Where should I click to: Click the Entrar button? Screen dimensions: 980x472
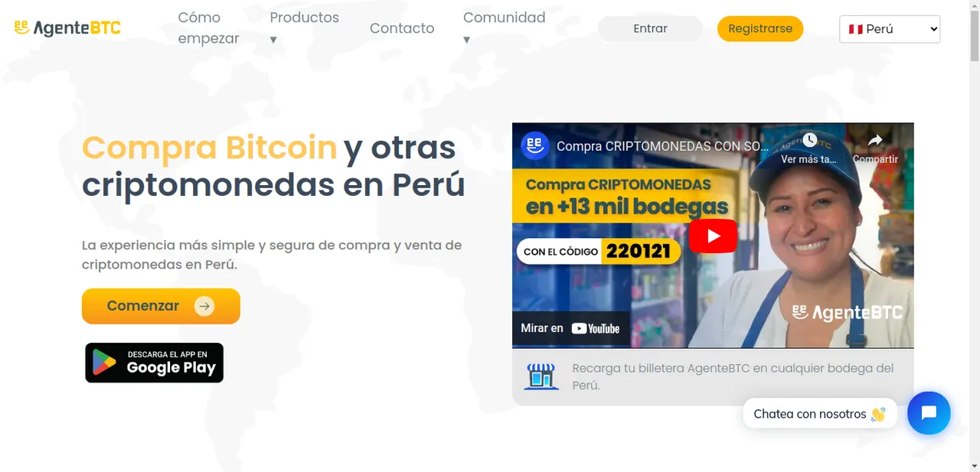coord(650,28)
